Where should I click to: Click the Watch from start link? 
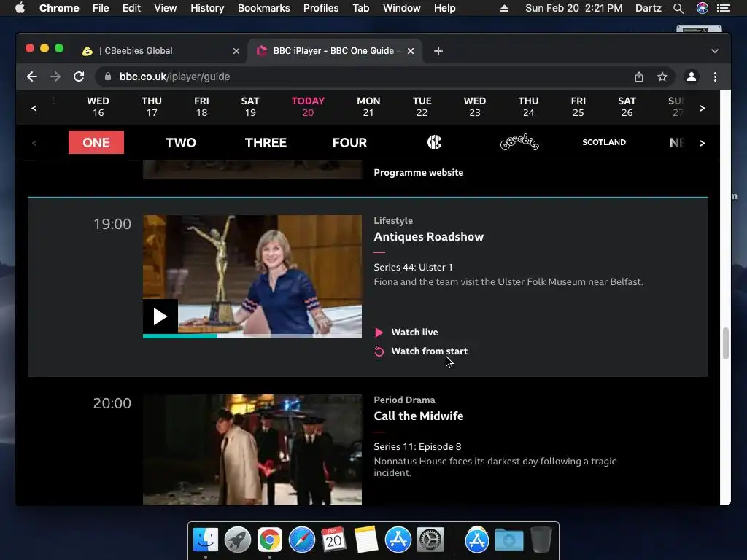429,351
